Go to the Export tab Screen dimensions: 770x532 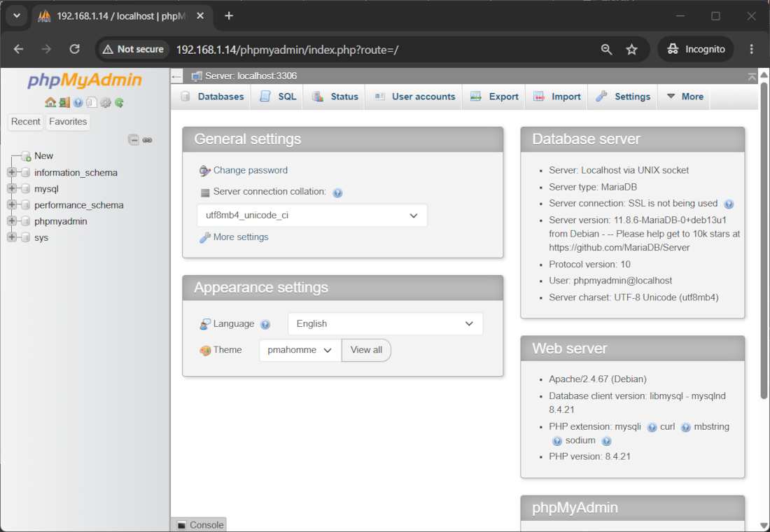494,97
